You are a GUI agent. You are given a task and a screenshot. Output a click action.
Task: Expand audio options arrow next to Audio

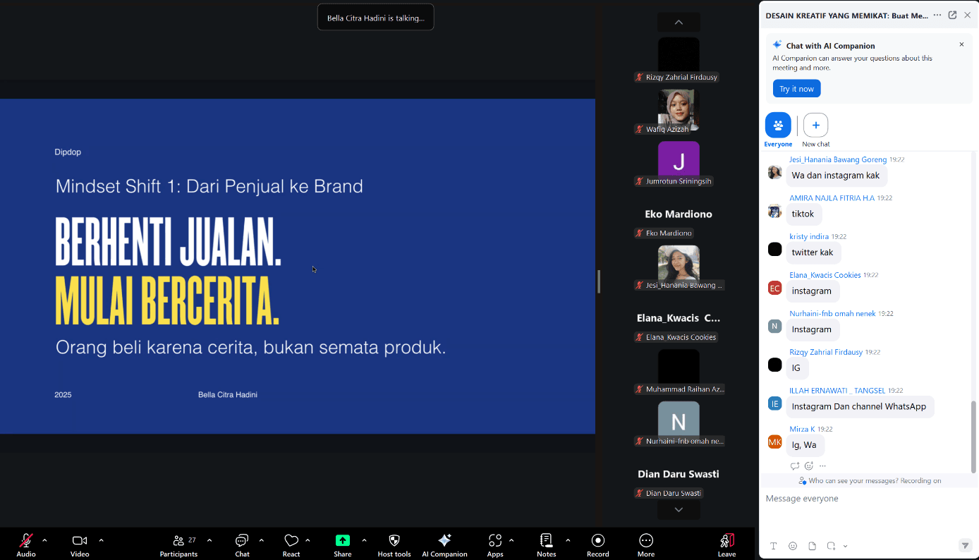(x=44, y=540)
